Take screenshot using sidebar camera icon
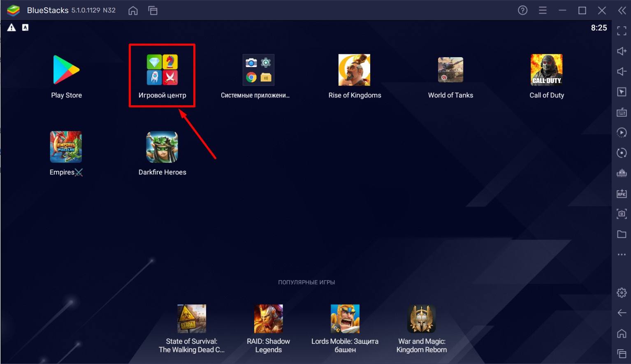 (622, 214)
